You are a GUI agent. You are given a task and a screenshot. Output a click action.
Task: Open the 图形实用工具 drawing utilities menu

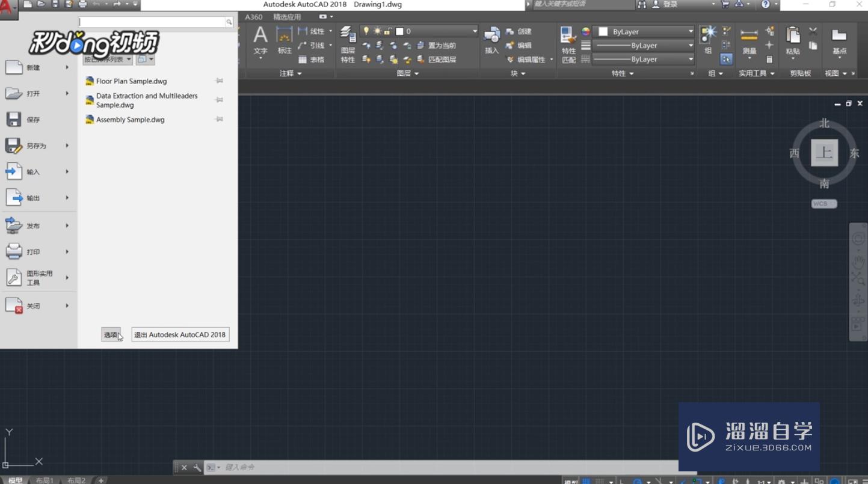38,278
